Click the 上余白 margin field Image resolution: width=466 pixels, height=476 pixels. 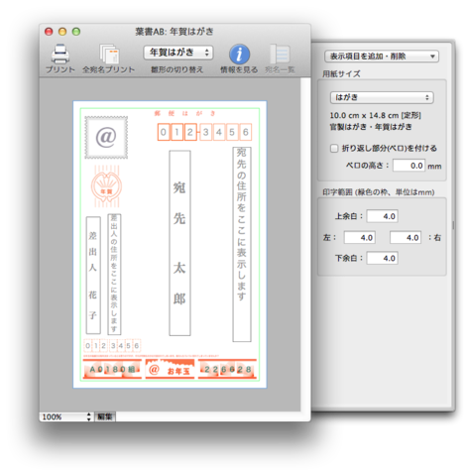click(382, 216)
